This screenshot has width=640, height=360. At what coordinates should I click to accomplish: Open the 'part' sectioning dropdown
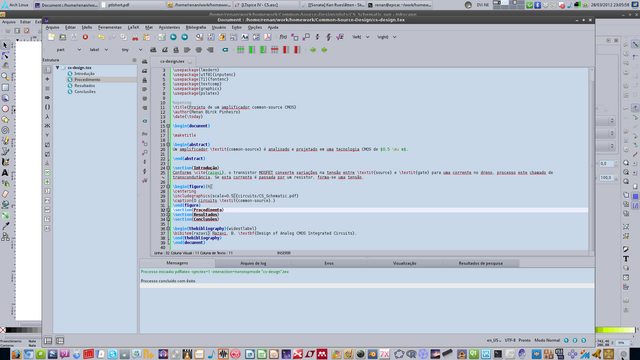coord(69,50)
